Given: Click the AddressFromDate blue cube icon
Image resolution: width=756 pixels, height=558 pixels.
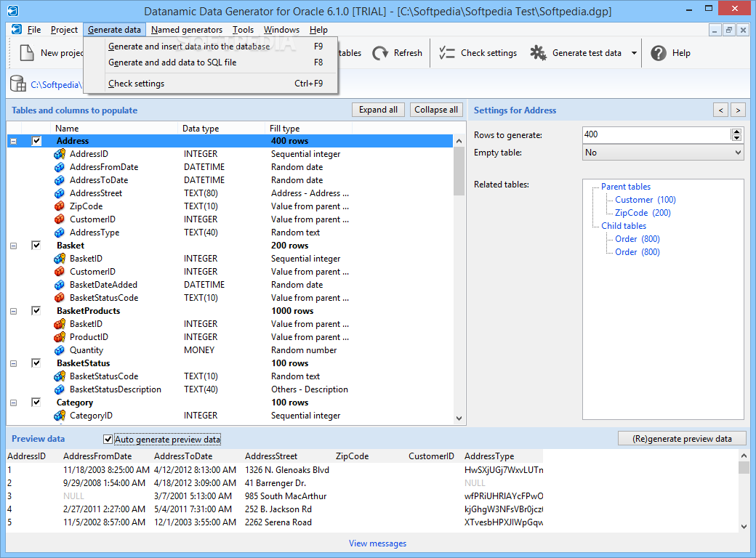Looking at the screenshot, I should [60, 167].
